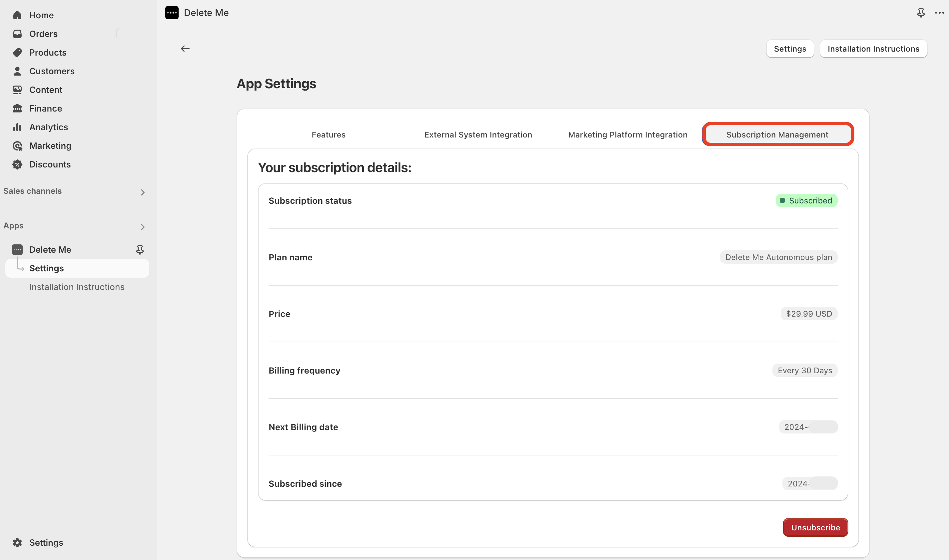Image resolution: width=949 pixels, height=560 pixels.
Task: Click the Plan name label
Action: pyautogui.click(x=291, y=257)
